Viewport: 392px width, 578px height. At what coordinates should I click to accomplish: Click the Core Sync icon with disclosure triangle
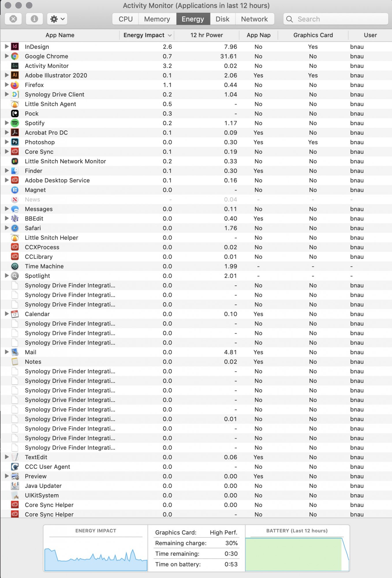(x=15, y=151)
